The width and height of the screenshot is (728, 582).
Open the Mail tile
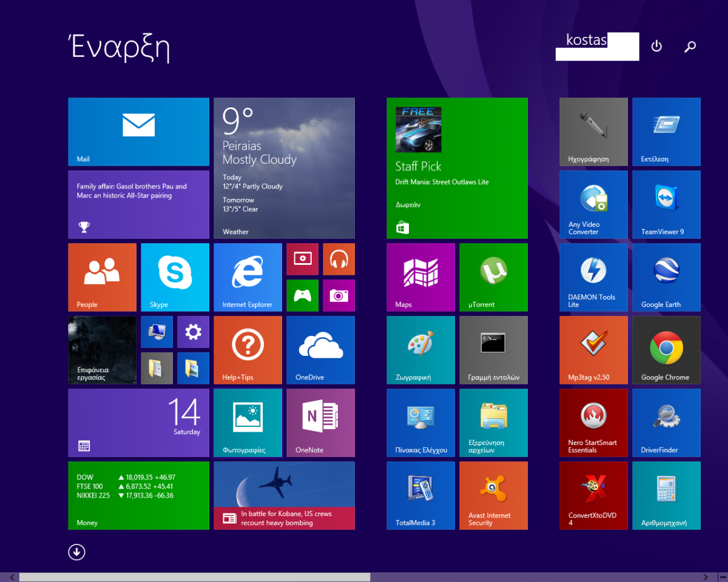[138, 132]
